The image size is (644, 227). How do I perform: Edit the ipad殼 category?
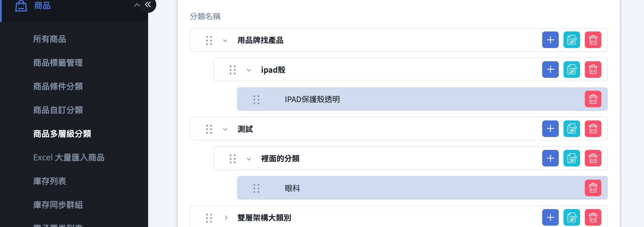pyautogui.click(x=572, y=70)
